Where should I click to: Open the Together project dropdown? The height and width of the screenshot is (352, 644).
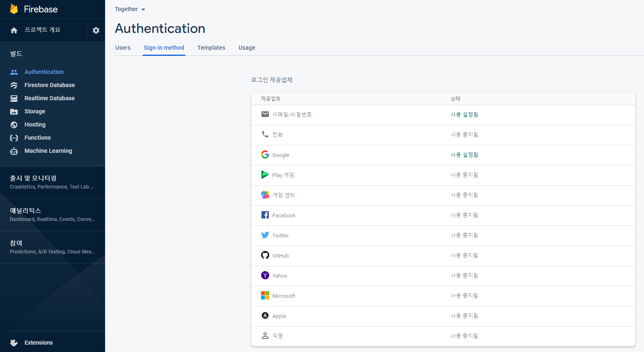coord(130,9)
